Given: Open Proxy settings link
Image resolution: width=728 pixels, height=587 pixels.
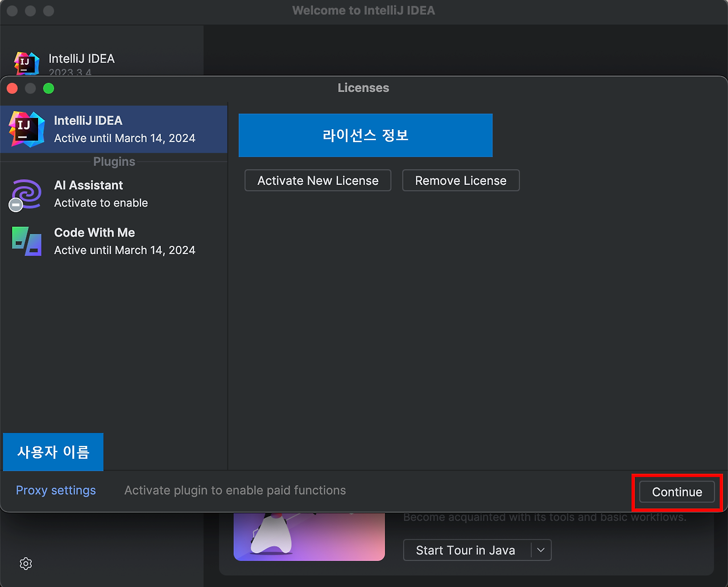Looking at the screenshot, I should [x=56, y=490].
